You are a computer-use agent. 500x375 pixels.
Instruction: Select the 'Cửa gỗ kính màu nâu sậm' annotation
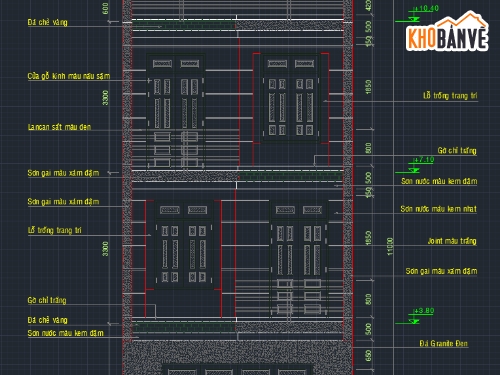[x=69, y=76]
